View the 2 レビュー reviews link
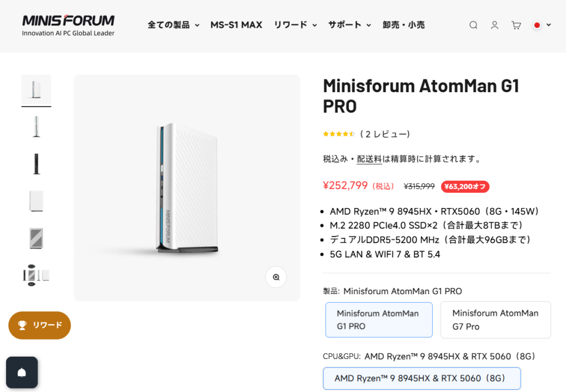This screenshot has height=392, width=566. [385, 134]
